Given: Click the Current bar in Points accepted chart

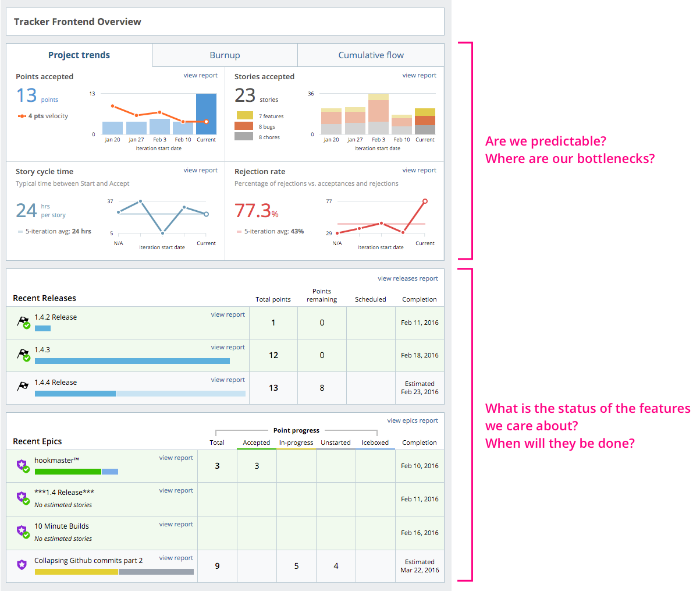Looking at the screenshot, I should pyautogui.click(x=206, y=114).
